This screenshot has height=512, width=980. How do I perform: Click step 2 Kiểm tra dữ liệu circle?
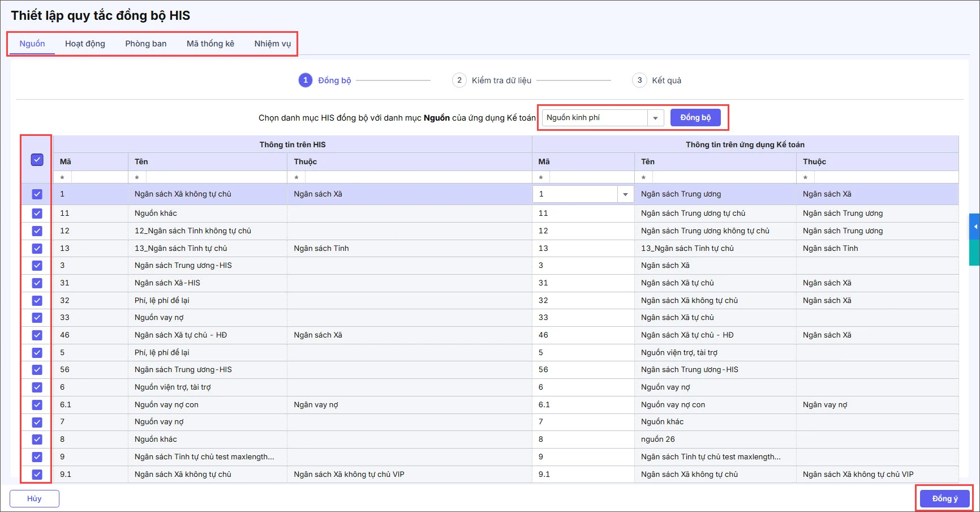tap(459, 80)
